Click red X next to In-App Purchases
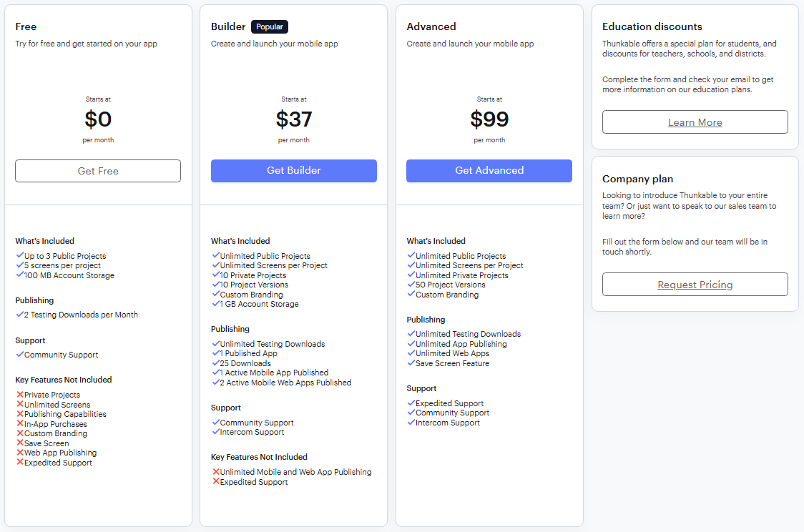The image size is (804, 532). coord(20,423)
